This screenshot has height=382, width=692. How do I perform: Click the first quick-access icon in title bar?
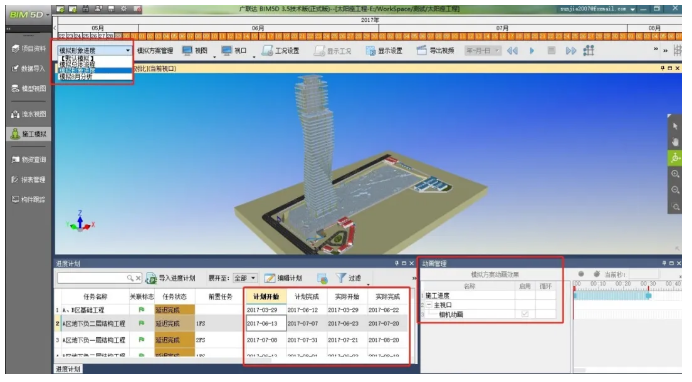coord(60,9)
